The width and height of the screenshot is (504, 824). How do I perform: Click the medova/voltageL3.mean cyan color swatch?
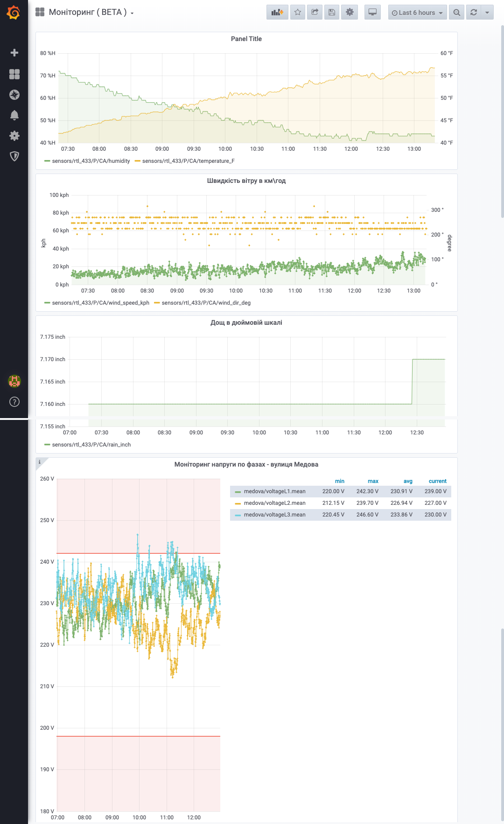[238, 515]
